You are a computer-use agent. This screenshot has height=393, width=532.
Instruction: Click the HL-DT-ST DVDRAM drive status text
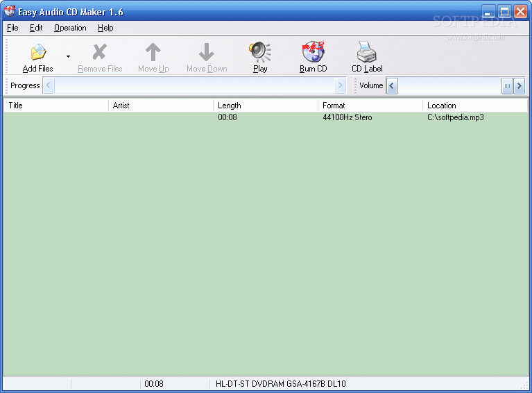[x=281, y=384]
